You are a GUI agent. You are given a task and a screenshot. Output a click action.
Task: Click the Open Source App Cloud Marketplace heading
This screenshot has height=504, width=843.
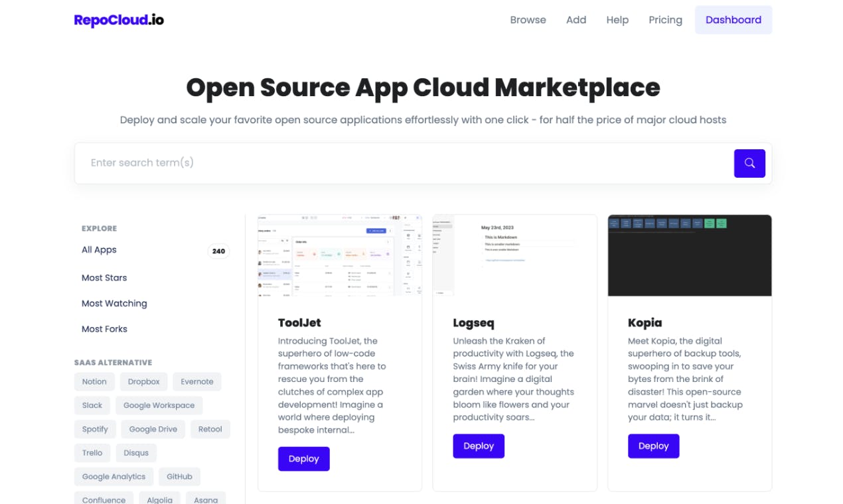(x=423, y=88)
